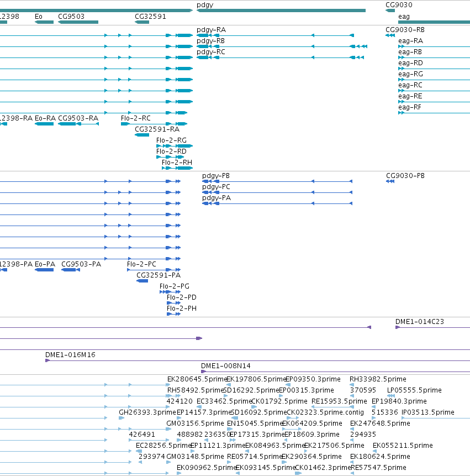Select the Eo-RA transcript label

(45, 118)
